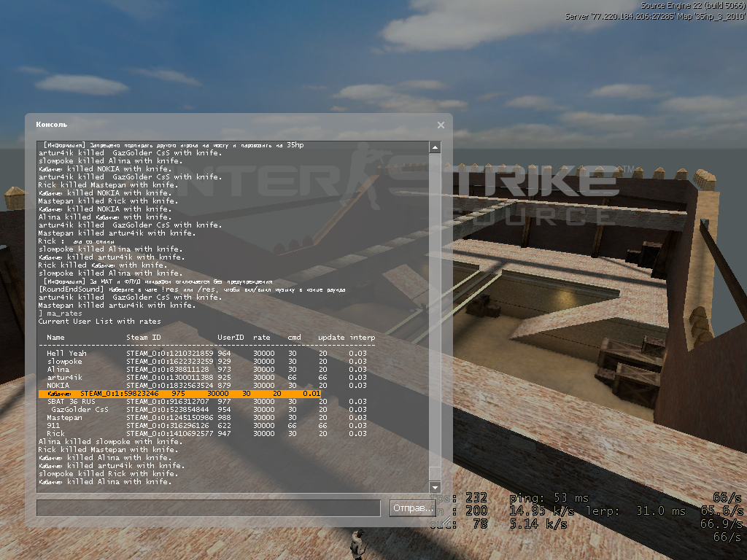
Task: Click the Steam ID column header
Action: pos(144,337)
